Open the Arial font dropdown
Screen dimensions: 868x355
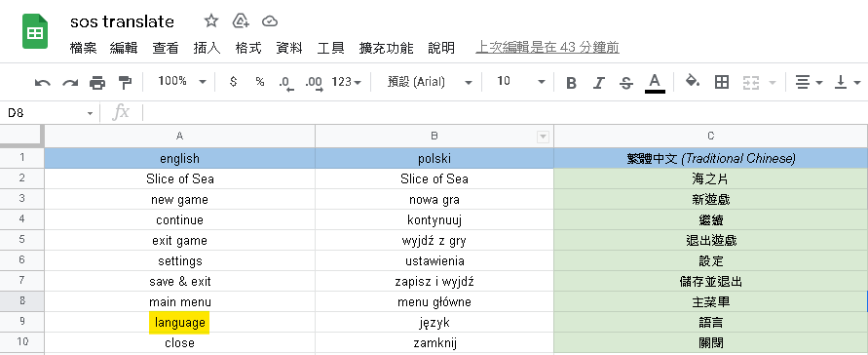pyautogui.click(x=430, y=82)
